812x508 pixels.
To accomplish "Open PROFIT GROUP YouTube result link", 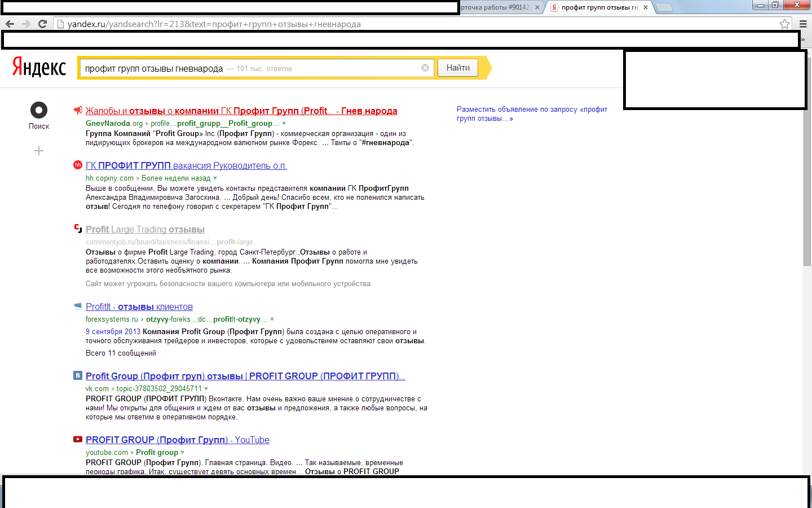I will 178,440.
